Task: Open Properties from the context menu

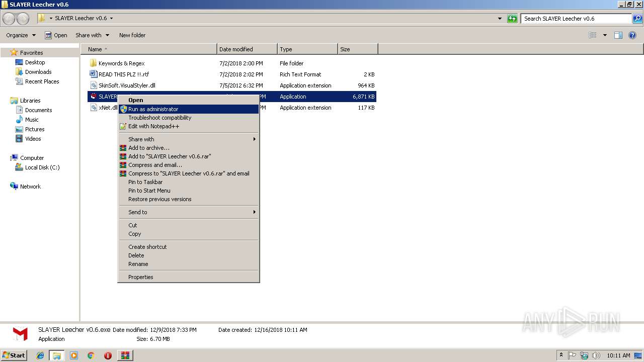Action: pos(189,277)
